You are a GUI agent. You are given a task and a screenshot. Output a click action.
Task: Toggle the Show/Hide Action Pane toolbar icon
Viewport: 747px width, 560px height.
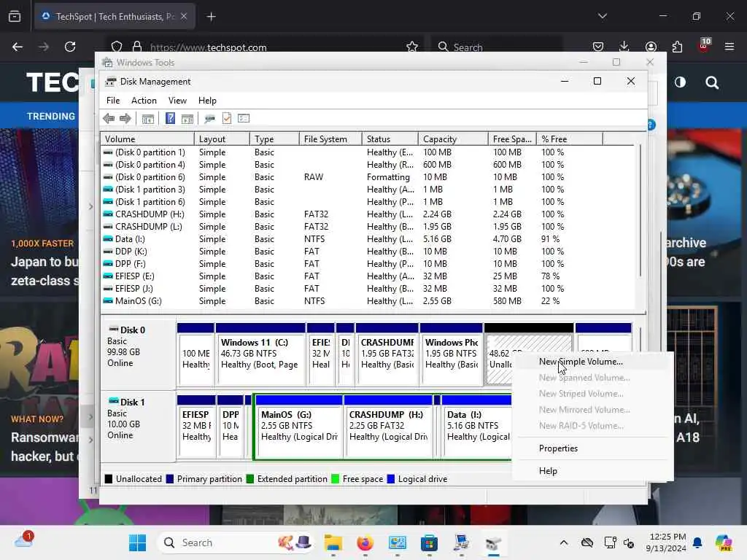click(x=187, y=119)
